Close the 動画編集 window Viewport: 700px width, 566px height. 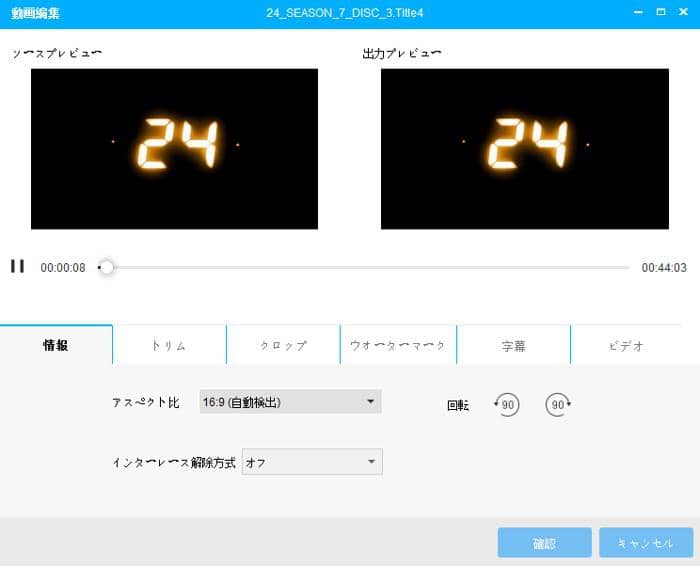(683, 12)
